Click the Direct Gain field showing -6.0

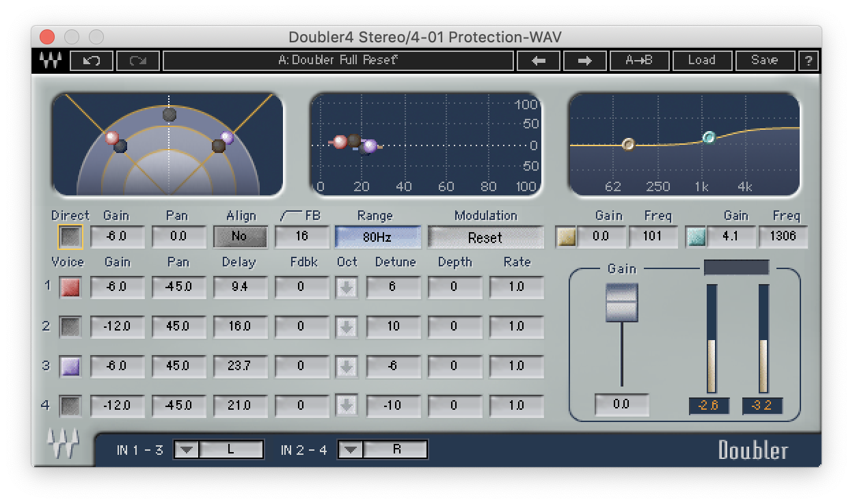117,237
